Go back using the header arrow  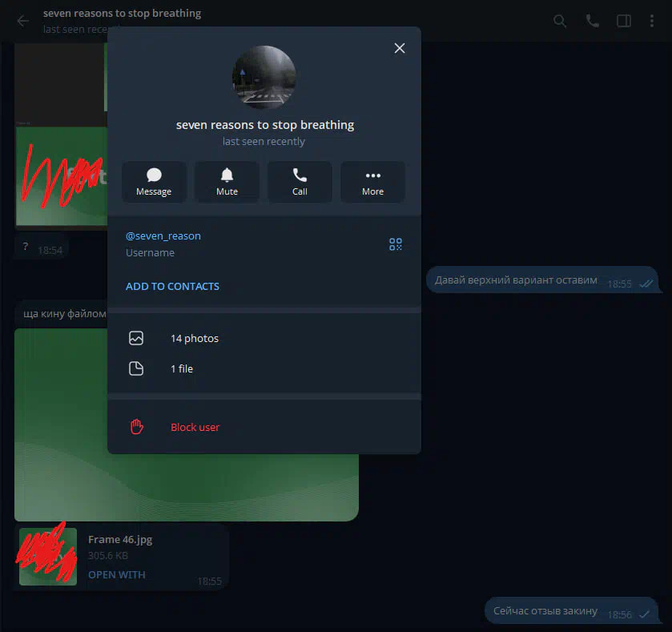point(22,21)
